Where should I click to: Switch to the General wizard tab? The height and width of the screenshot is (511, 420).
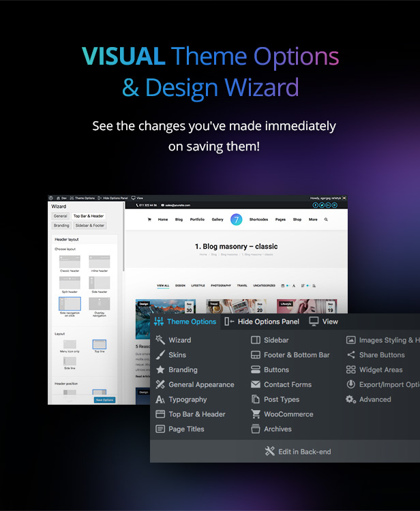tap(61, 216)
